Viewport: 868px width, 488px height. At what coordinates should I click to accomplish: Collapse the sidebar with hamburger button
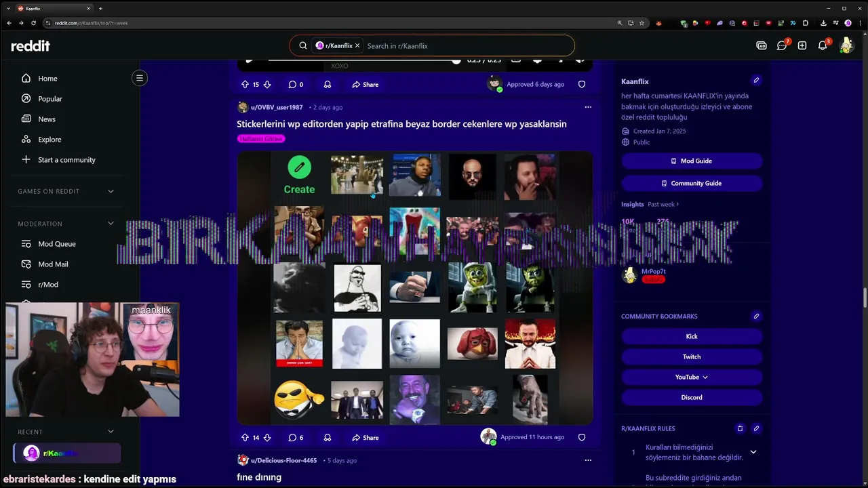coord(140,78)
